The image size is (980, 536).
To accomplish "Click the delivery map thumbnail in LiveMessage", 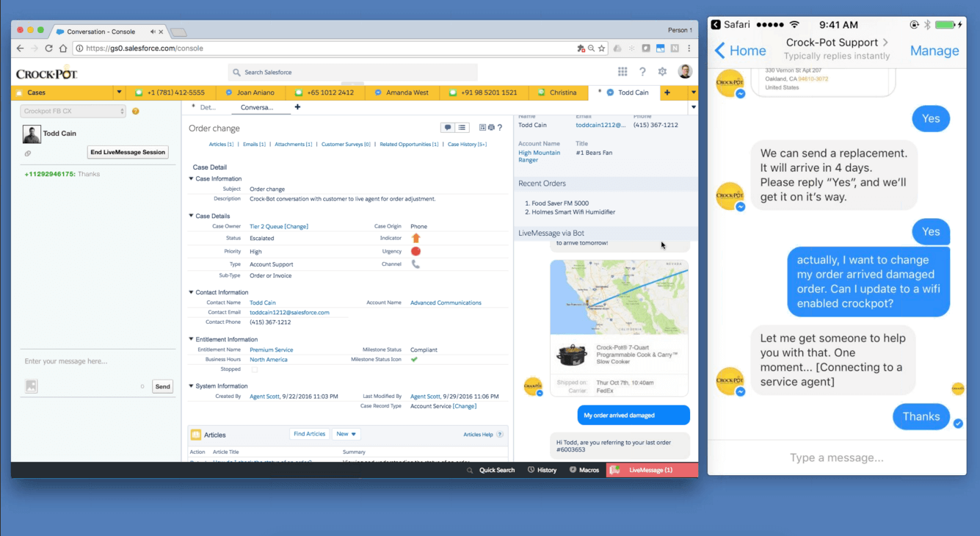I will tap(619, 297).
